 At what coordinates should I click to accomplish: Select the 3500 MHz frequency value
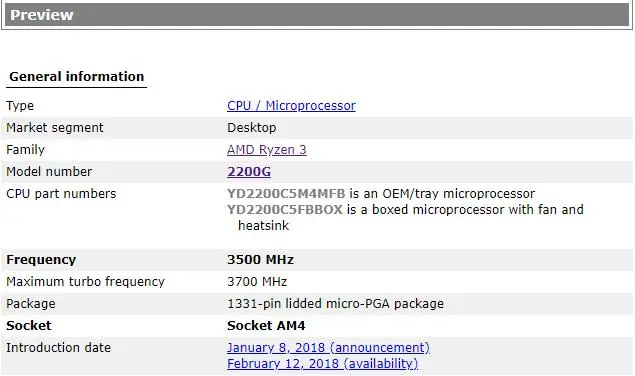point(260,260)
